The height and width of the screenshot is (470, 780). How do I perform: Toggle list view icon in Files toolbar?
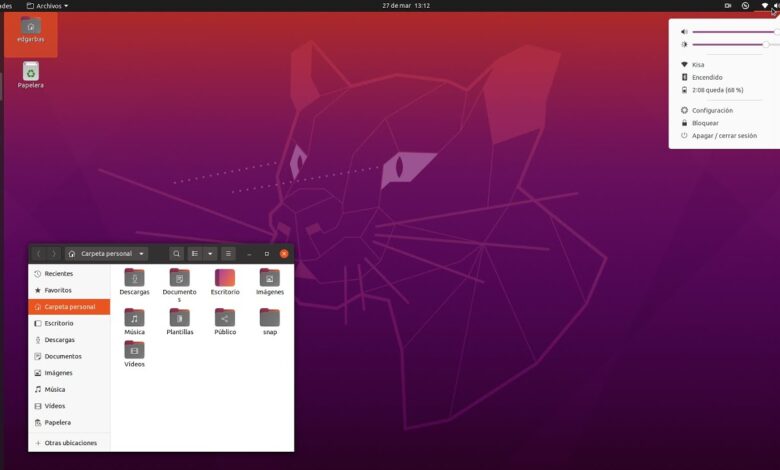(195, 254)
